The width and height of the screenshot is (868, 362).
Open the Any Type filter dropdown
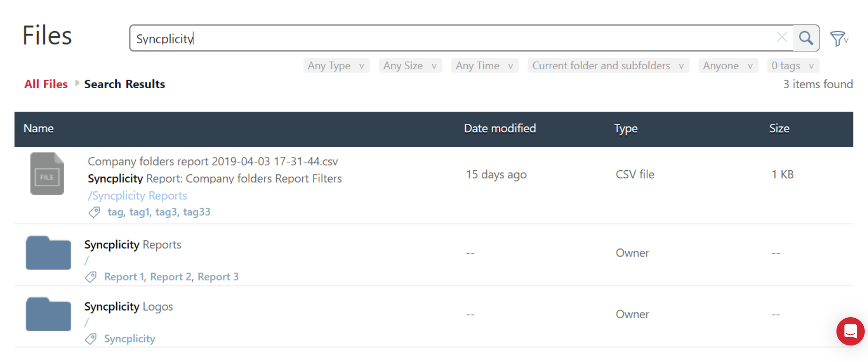coord(336,66)
